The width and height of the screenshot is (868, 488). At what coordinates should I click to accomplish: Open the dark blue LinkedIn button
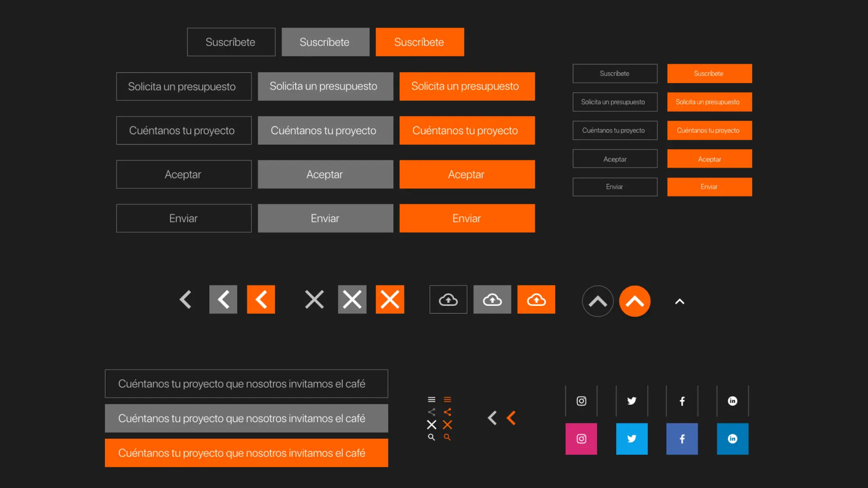pyautogui.click(x=732, y=439)
